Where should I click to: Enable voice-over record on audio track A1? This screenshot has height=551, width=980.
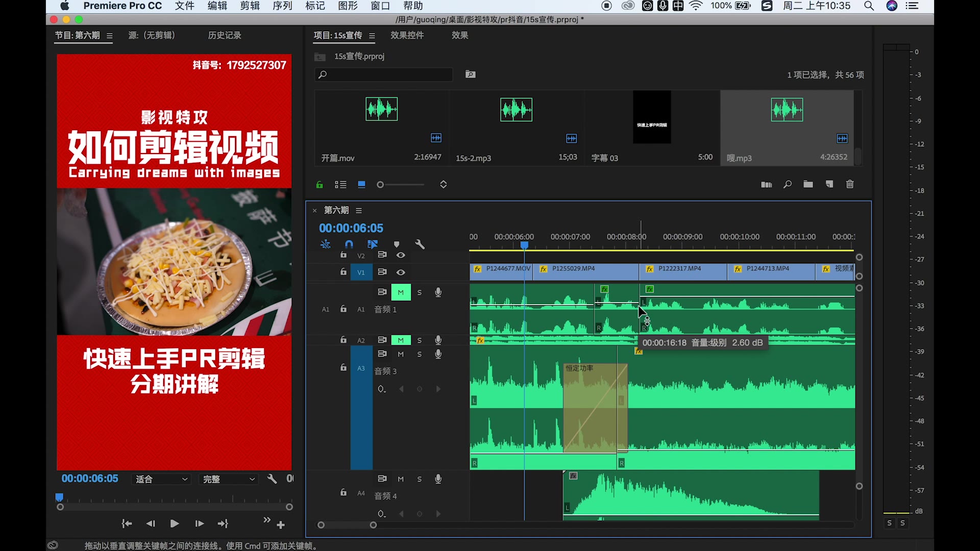438,292
